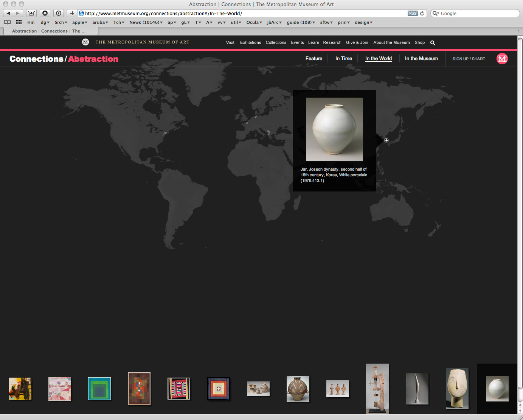Click the Learn navigation link
Screen dimensions: 523x420
[313, 42]
